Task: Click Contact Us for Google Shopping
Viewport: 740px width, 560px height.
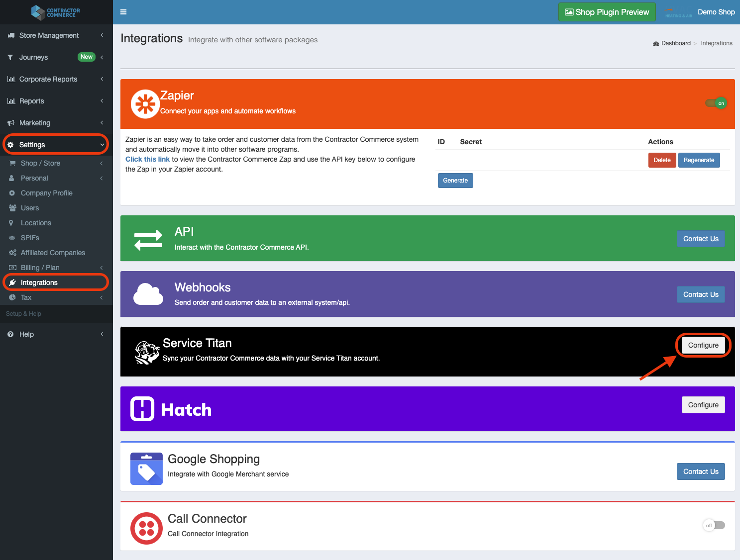Action: 701,471
